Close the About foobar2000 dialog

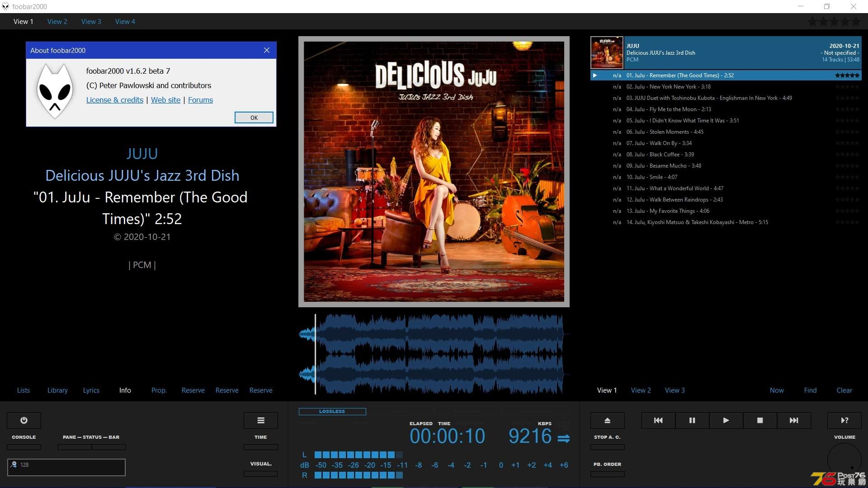coord(267,50)
